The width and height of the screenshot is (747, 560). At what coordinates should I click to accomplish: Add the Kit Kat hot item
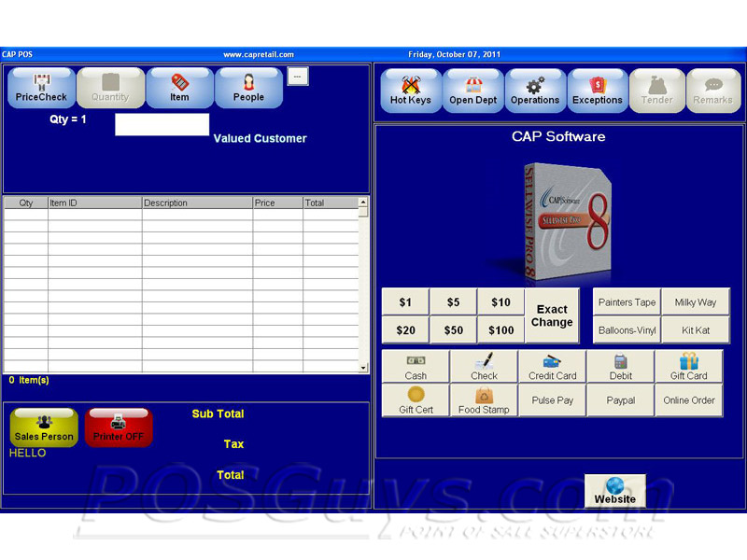696,330
